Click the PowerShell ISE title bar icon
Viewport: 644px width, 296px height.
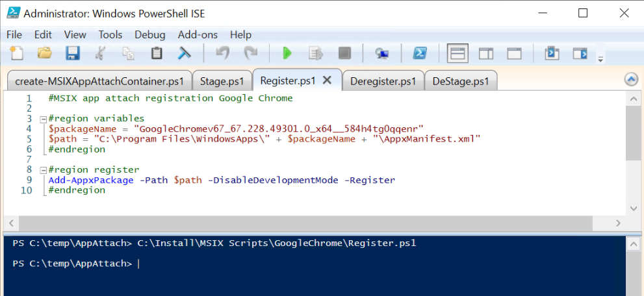(x=13, y=13)
